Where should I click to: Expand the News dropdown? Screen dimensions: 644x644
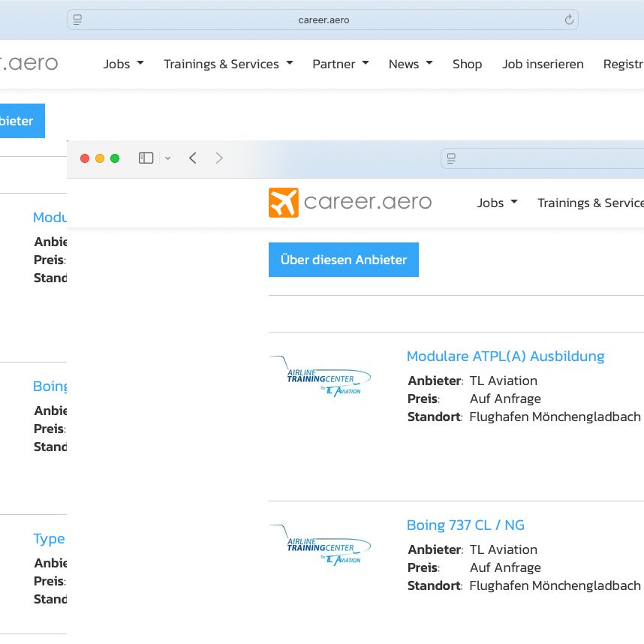pyautogui.click(x=410, y=65)
